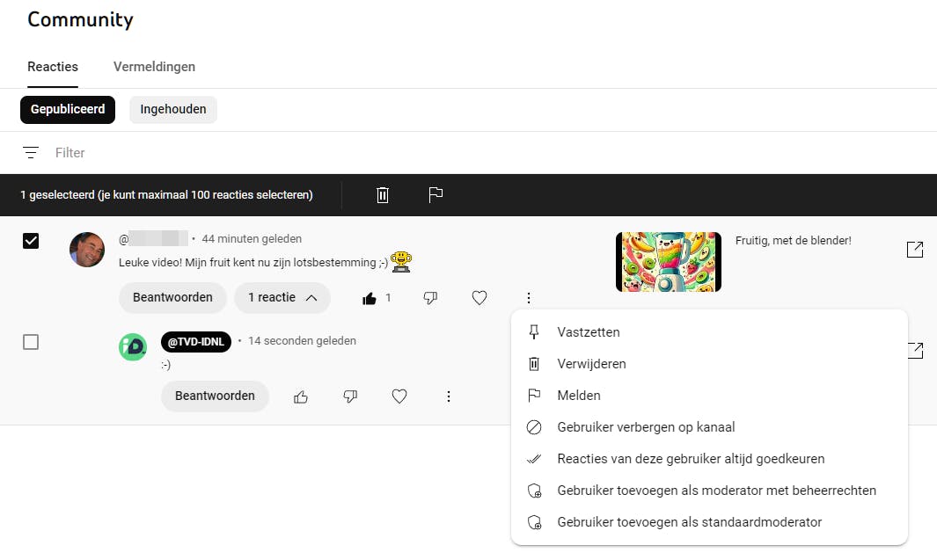
Task: Show the Ingehouden comments
Action: [173, 110]
